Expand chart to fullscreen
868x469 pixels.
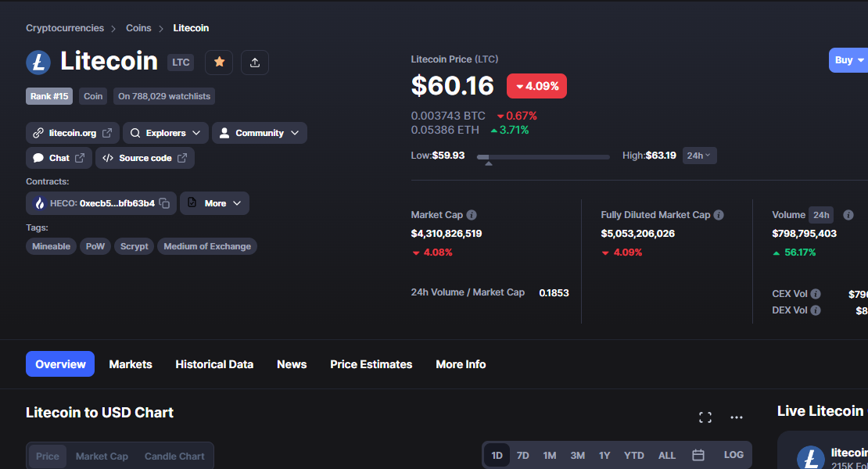[705, 417]
